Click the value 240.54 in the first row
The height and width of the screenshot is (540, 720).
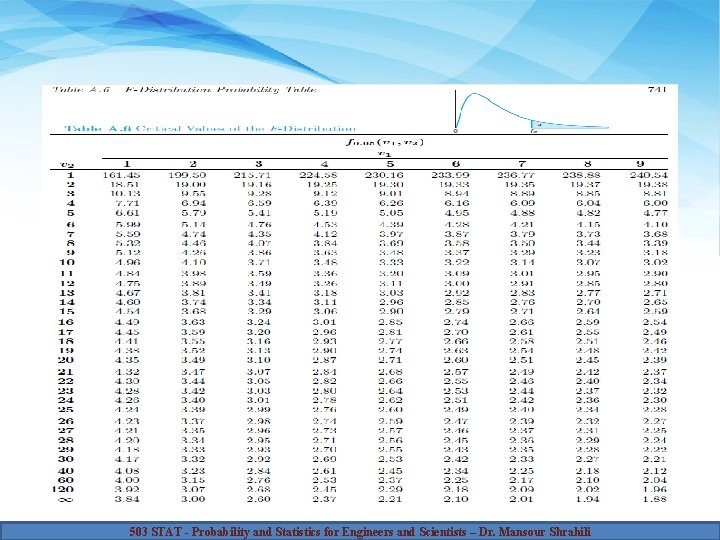tap(648, 175)
